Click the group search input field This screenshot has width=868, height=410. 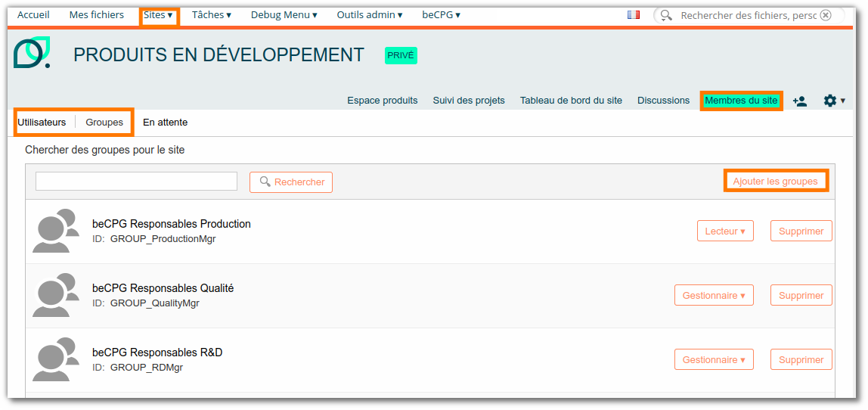tap(136, 182)
